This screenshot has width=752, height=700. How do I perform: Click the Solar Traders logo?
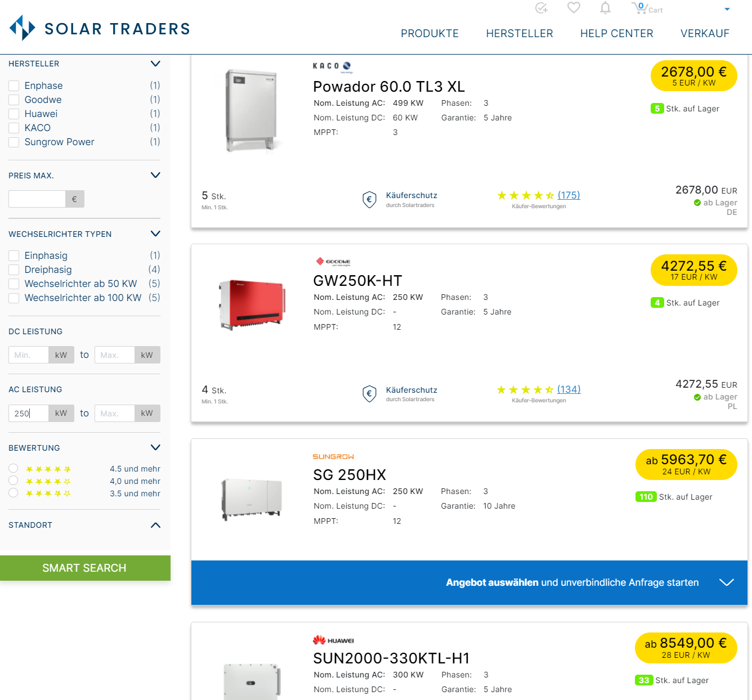100,28
